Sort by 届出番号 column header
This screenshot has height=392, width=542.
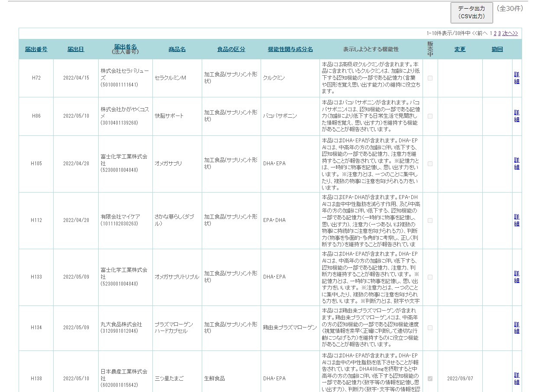point(36,49)
